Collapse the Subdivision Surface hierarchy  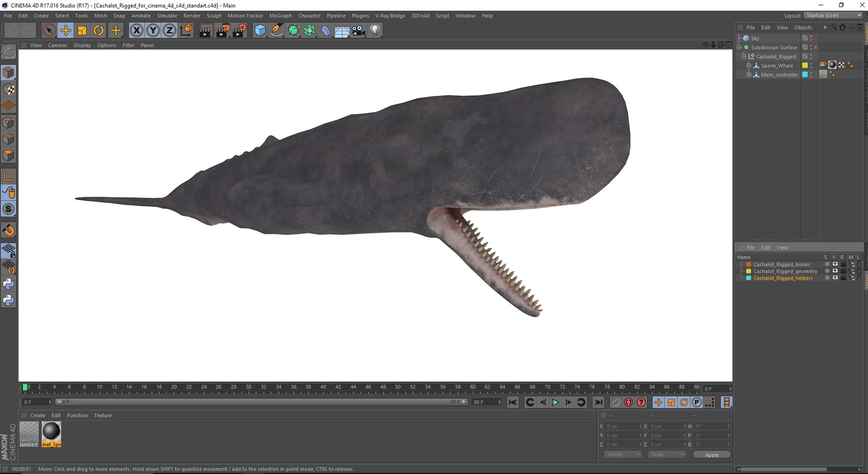739,47
